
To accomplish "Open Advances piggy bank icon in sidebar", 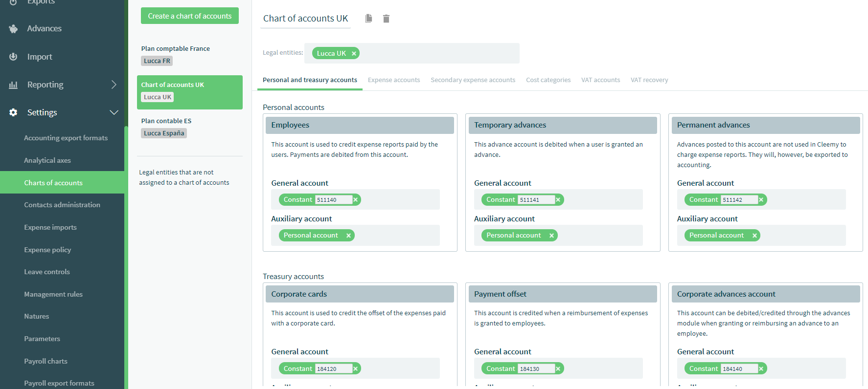I will coord(13,29).
